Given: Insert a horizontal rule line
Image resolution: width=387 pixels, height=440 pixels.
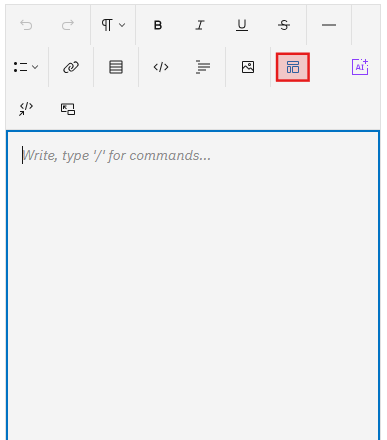Looking at the screenshot, I should pos(329,25).
